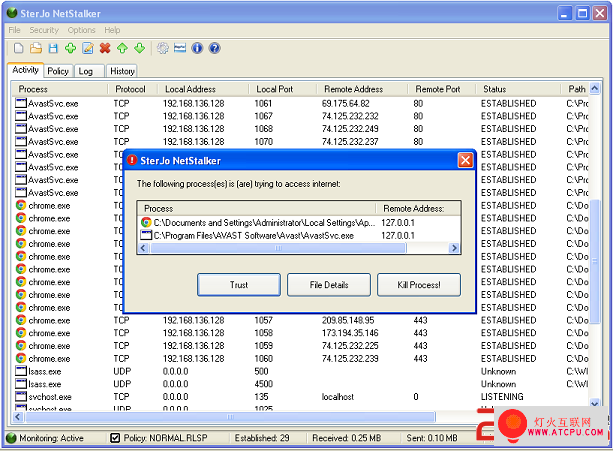Select the remote address 74.125.232.249 cell
Screen dimensions: 613x451
[x=350, y=129]
